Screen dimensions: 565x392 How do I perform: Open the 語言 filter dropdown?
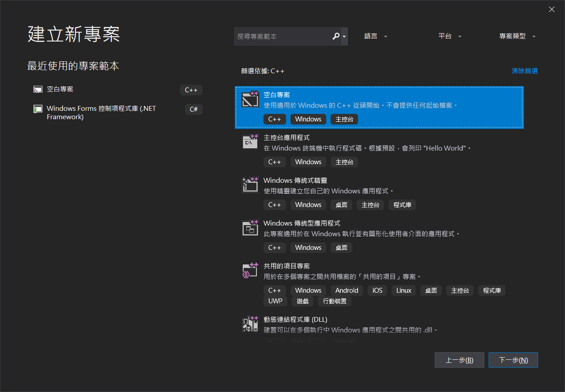point(376,36)
